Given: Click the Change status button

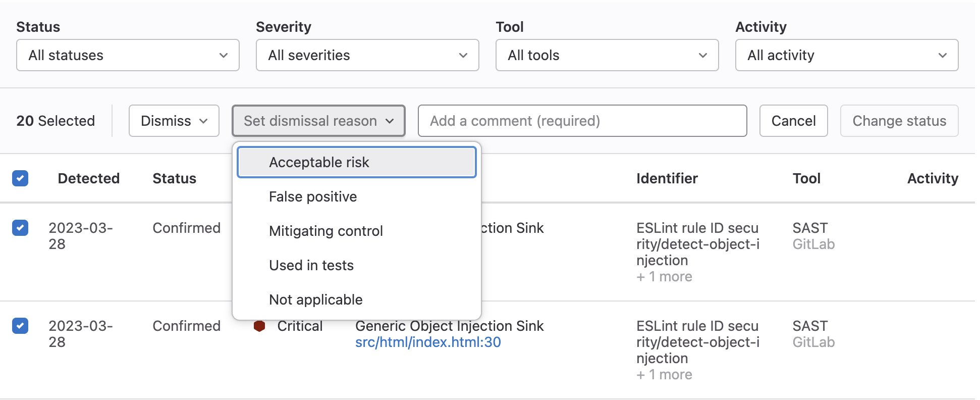Looking at the screenshot, I should (899, 121).
